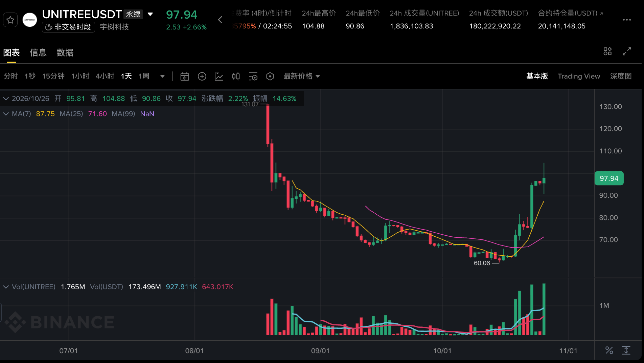Click the 11/01 time axis label
644x363 pixels.
coord(568,351)
